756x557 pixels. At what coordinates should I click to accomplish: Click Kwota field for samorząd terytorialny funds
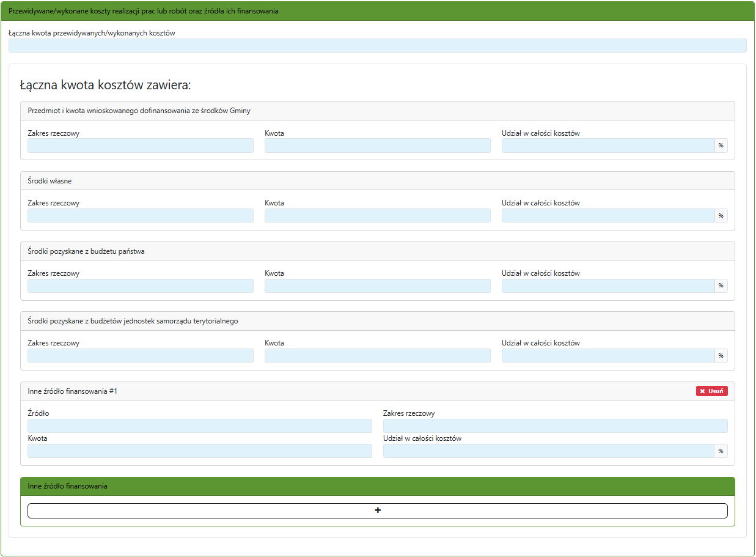(x=377, y=355)
